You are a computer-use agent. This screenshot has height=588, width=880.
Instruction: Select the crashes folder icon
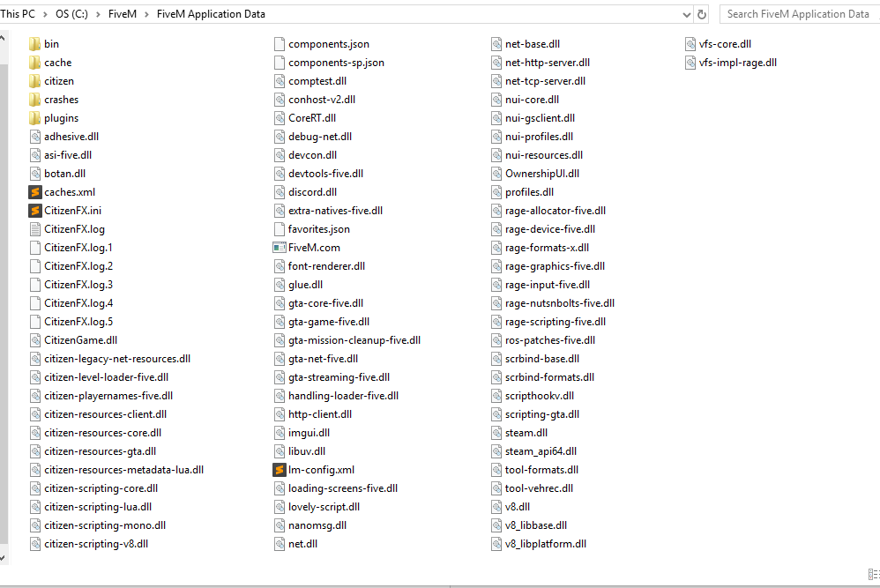point(34,100)
